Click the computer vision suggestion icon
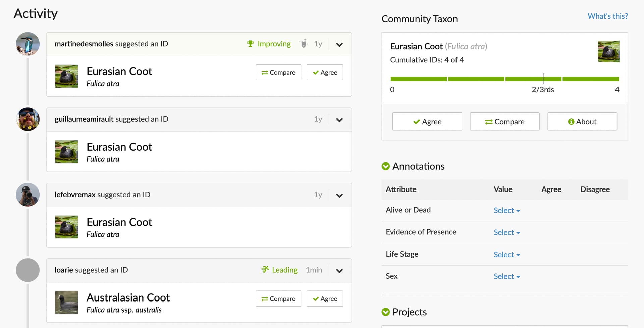Viewport: 644px width, 328px height. coord(304,44)
